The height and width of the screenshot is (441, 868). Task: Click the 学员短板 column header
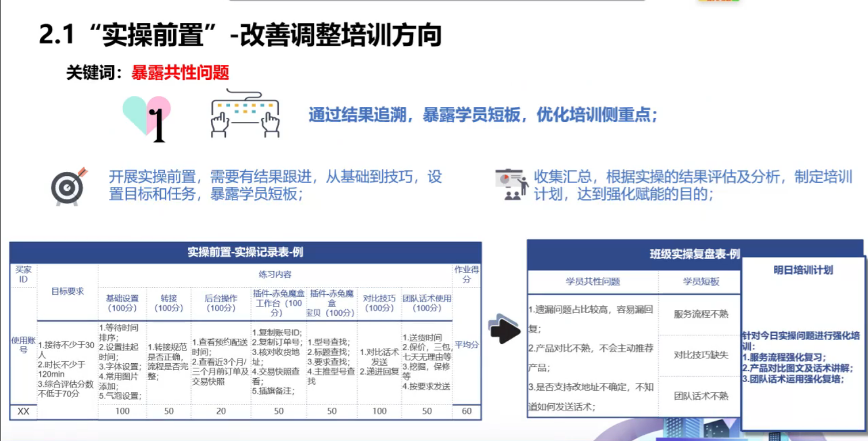click(x=701, y=281)
